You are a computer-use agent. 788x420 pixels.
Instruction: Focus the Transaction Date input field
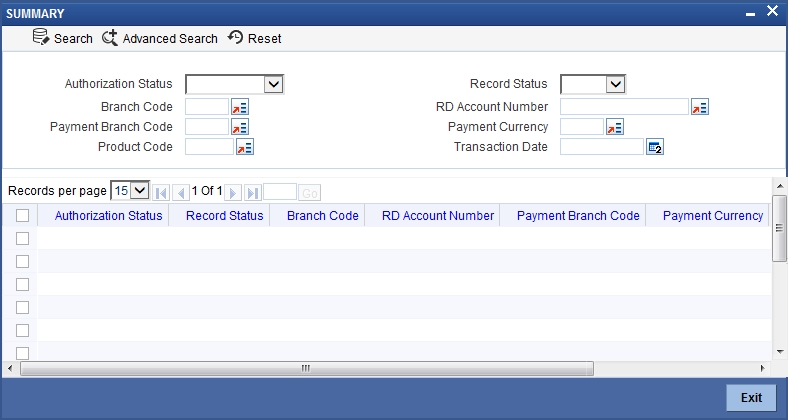pyautogui.click(x=602, y=147)
